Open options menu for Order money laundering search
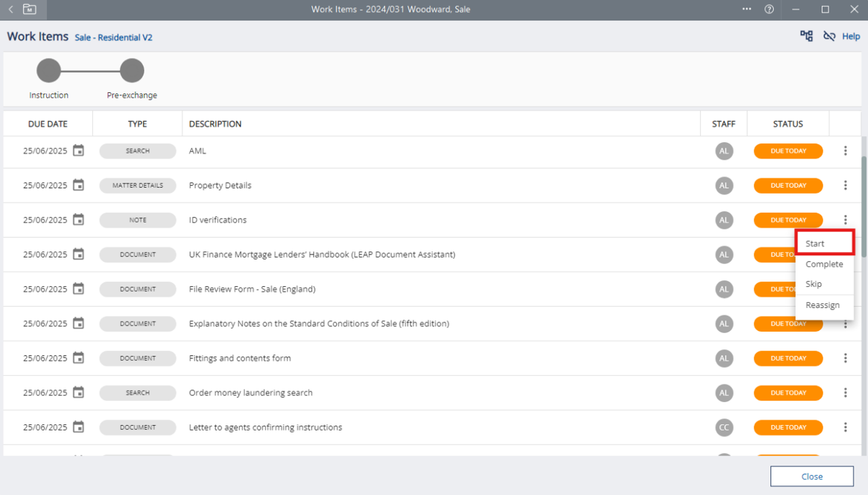Viewport: 868px width, 495px height. 845,393
